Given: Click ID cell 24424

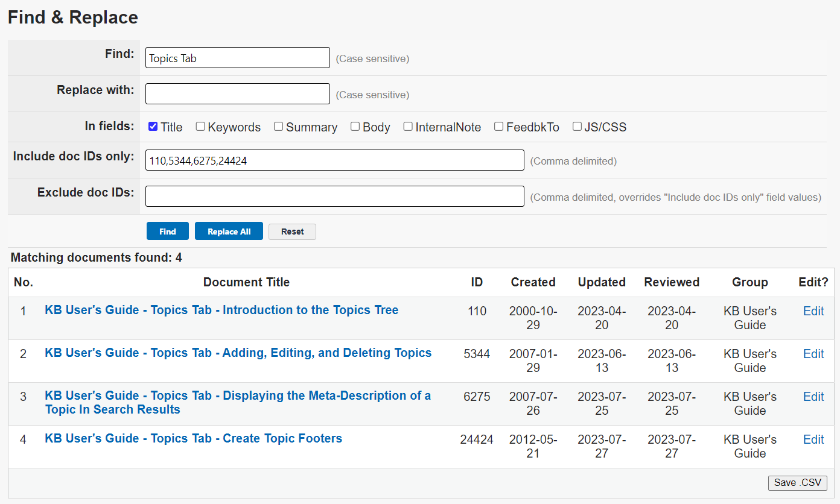Looking at the screenshot, I should [477, 439].
